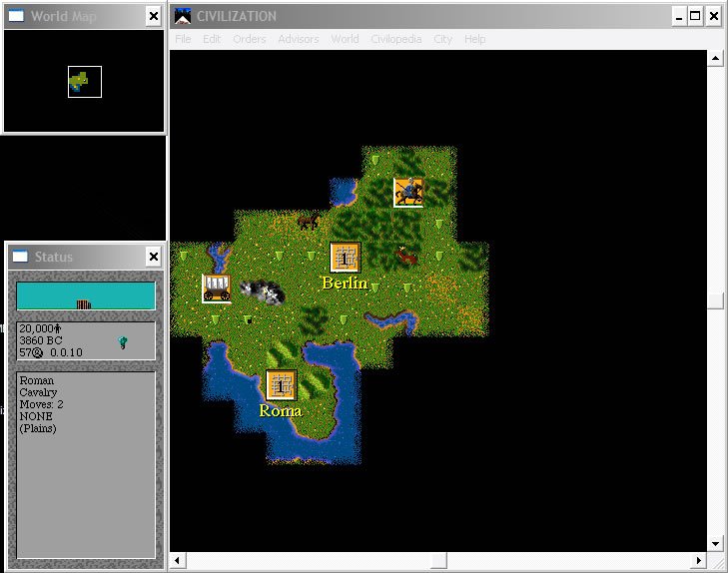The image size is (728, 573).
Task: Open the Berlin city square
Action: [x=345, y=257]
